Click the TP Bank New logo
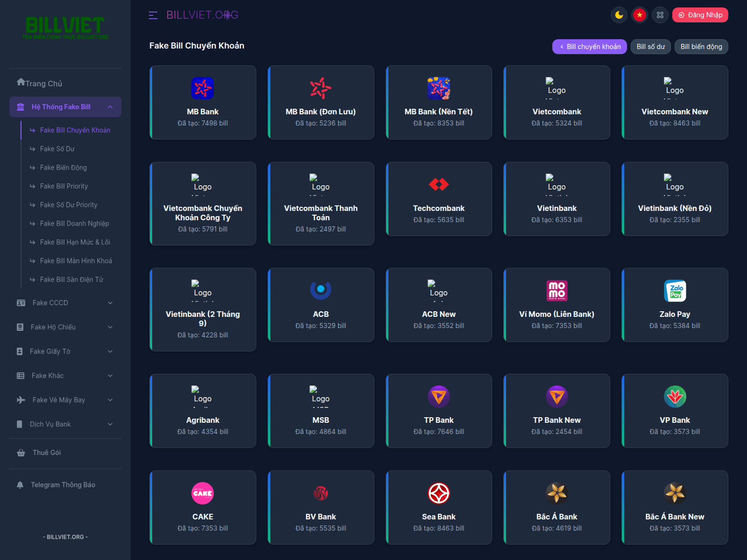Screen dimensions: 747x560 [x=557, y=397]
